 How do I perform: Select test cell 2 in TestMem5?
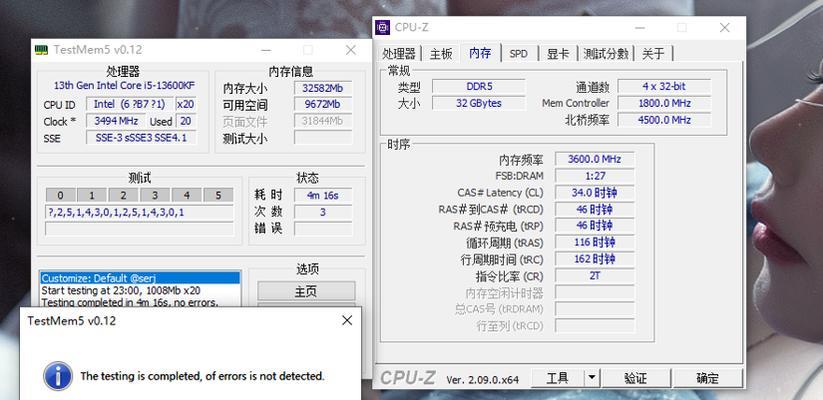pyautogui.click(x=123, y=195)
